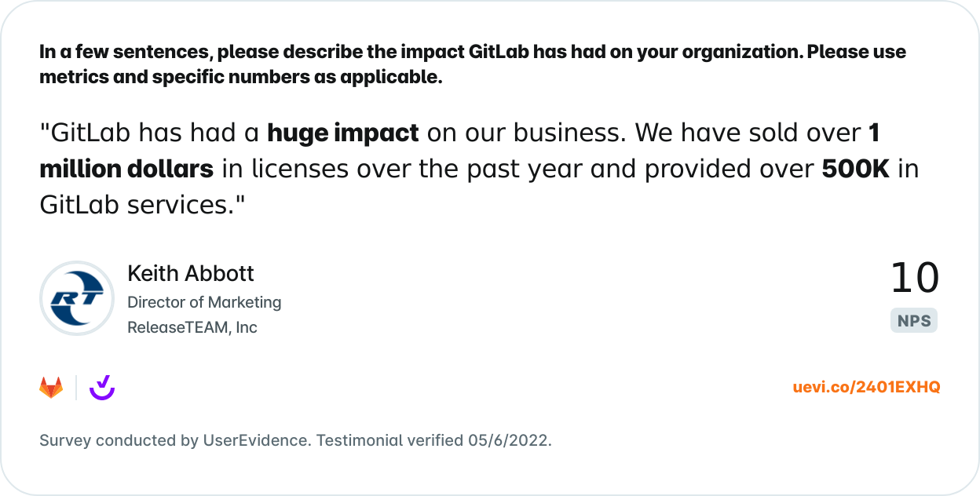The image size is (980, 496).
Task: Click 'Survey conducted by UserEvidence' footer text
Action: 174,440
